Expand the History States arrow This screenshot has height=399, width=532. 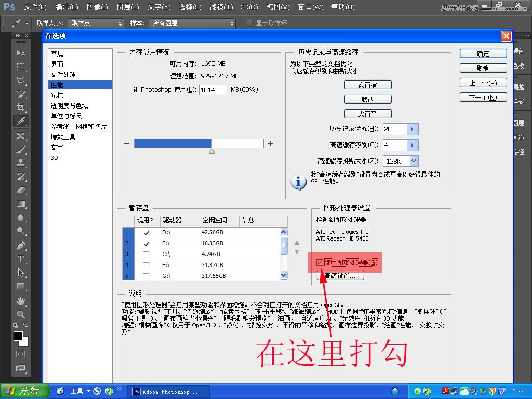coord(413,129)
